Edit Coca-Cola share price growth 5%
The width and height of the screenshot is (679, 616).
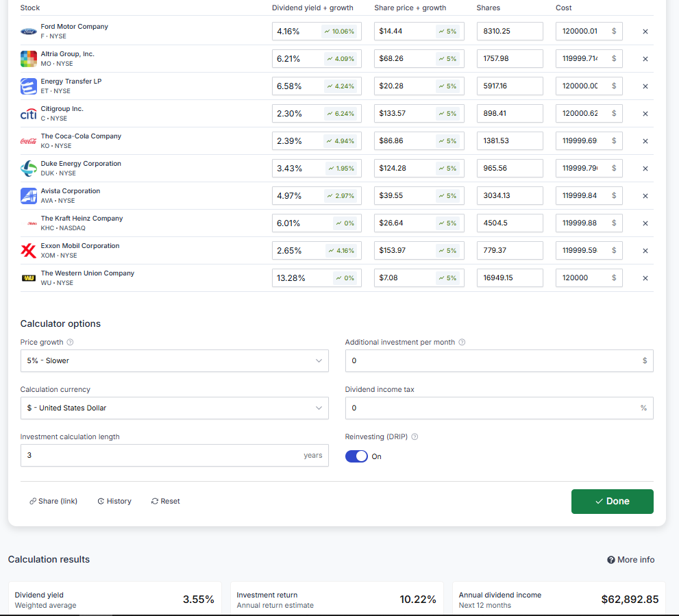[x=448, y=141]
